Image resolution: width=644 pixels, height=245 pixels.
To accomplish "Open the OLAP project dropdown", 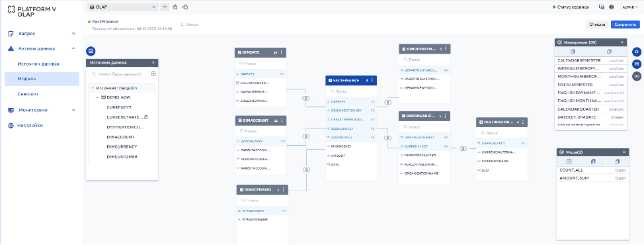I will (123, 7).
